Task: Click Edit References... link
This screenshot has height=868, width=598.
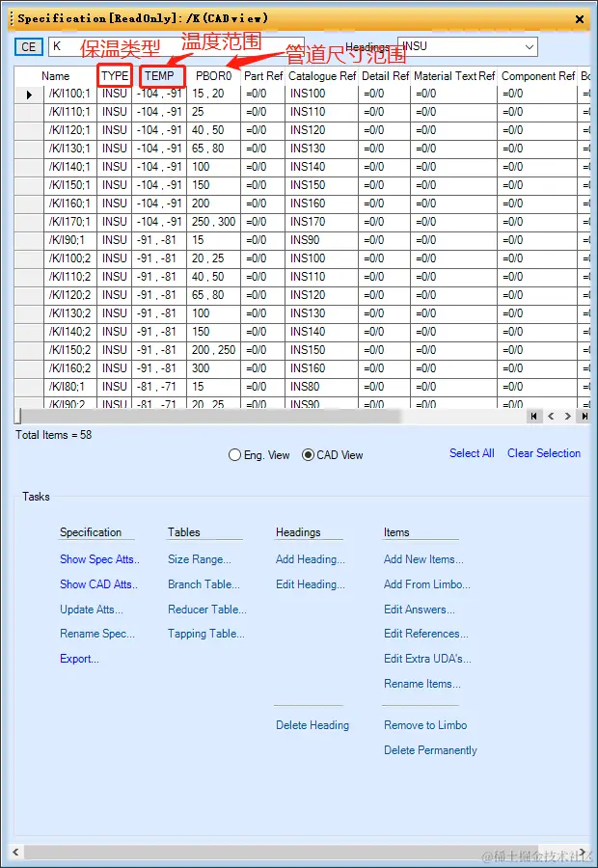Action: pyautogui.click(x=425, y=634)
